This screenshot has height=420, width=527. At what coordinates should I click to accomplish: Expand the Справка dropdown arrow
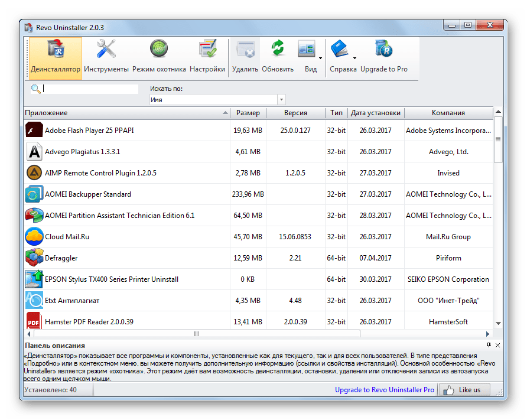(x=354, y=58)
